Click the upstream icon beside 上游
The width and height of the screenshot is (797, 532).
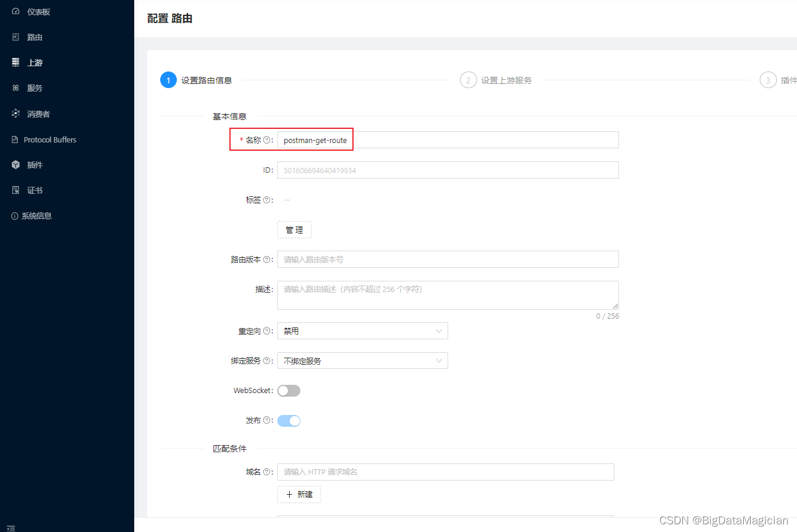16,63
